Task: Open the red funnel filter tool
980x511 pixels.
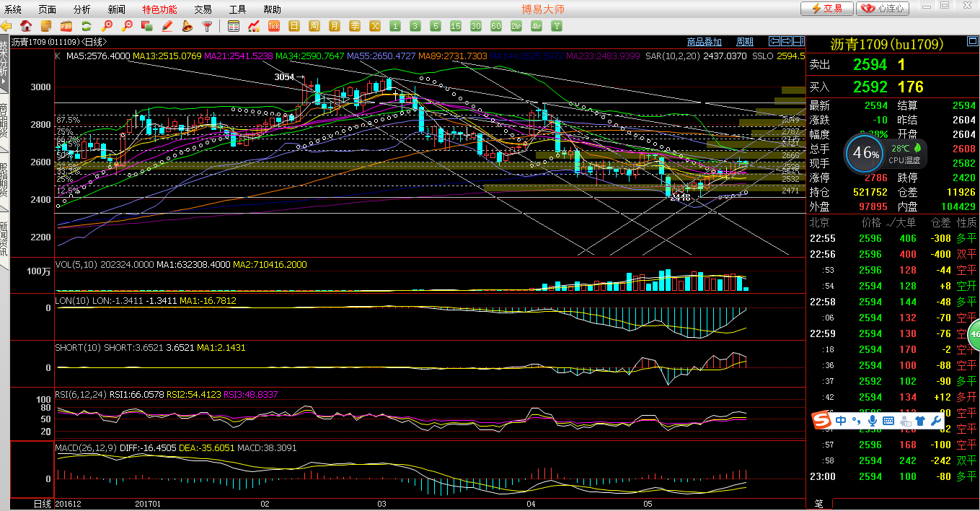Action: tap(207, 26)
